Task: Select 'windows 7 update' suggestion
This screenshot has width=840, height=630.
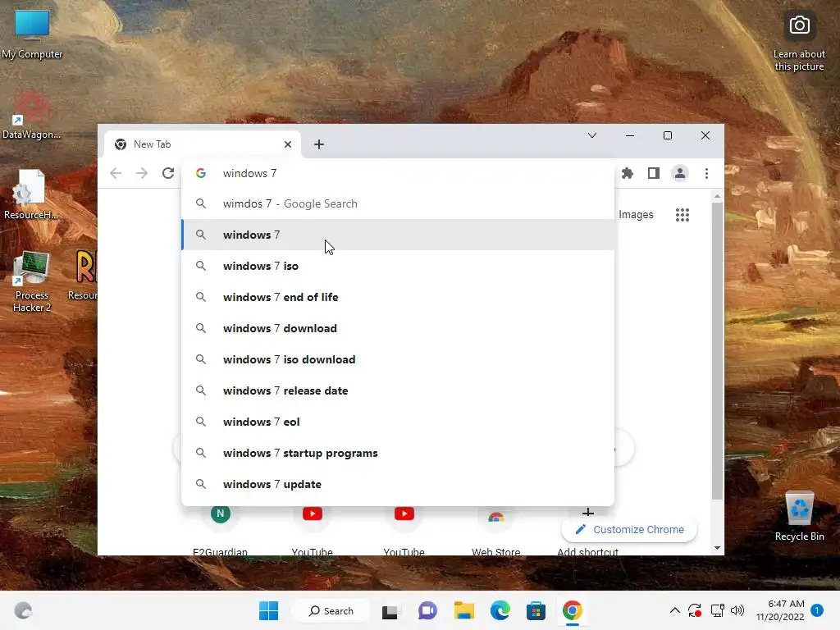Action: point(398,484)
